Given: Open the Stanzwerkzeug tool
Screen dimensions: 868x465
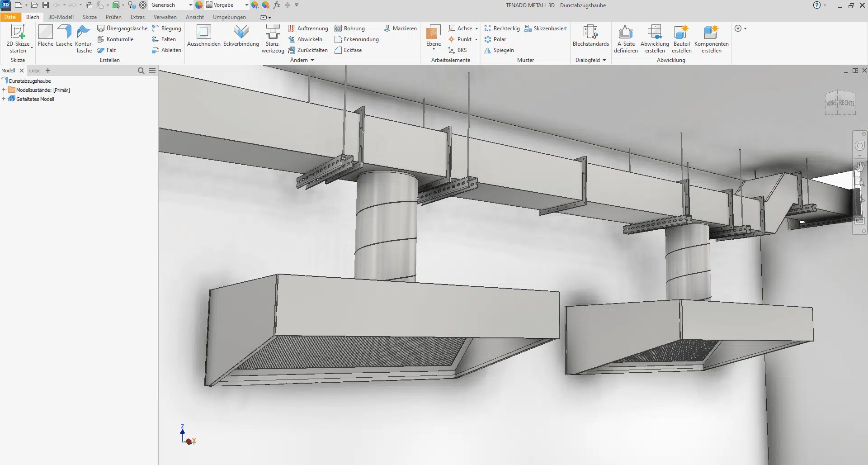Looking at the screenshot, I should (x=273, y=39).
